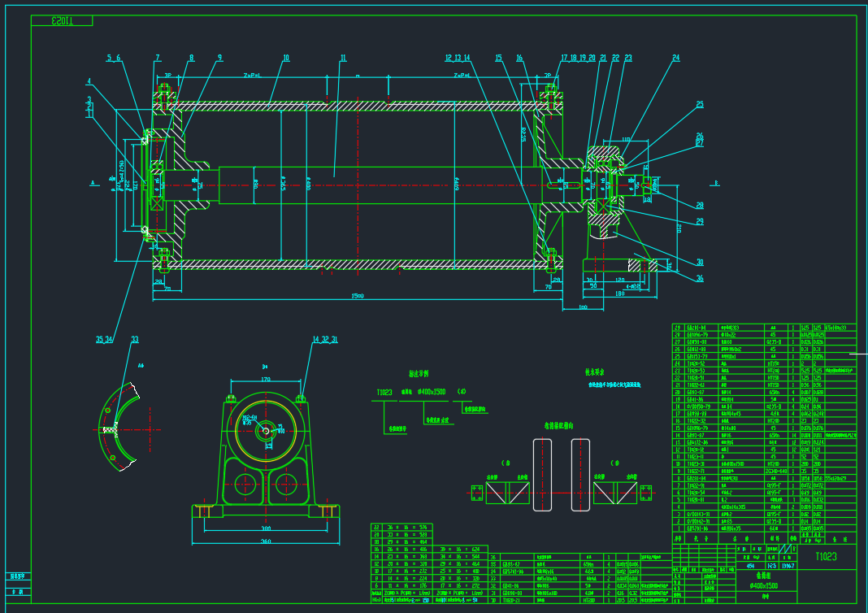Select the 1500 overall length dimension
The image size is (868, 613).
tap(358, 296)
